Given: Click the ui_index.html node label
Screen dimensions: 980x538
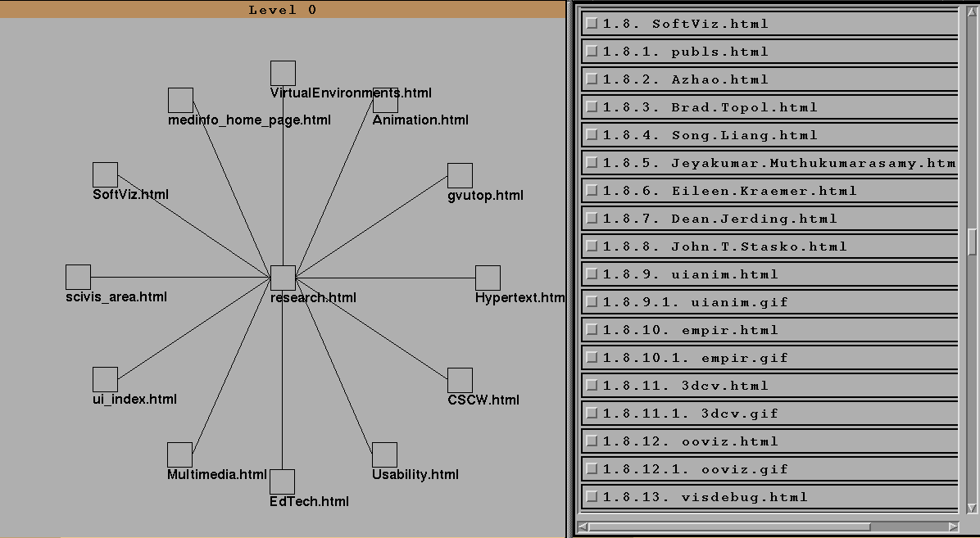Looking at the screenshot, I should [134, 400].
